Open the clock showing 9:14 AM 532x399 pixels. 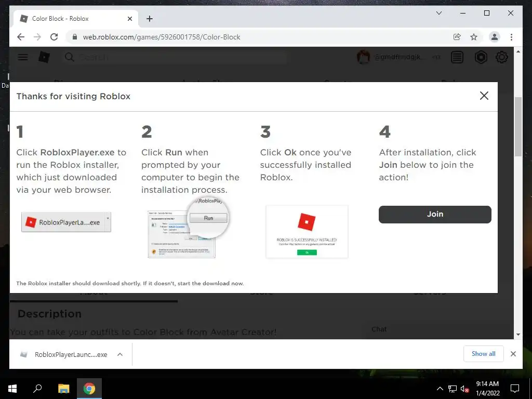tap(487, 389)
